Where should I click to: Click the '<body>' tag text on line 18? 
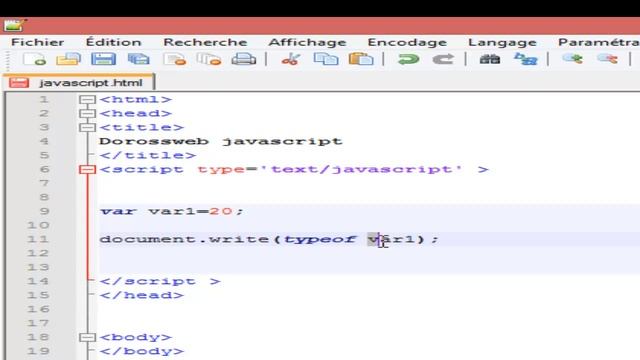(136, 337)
